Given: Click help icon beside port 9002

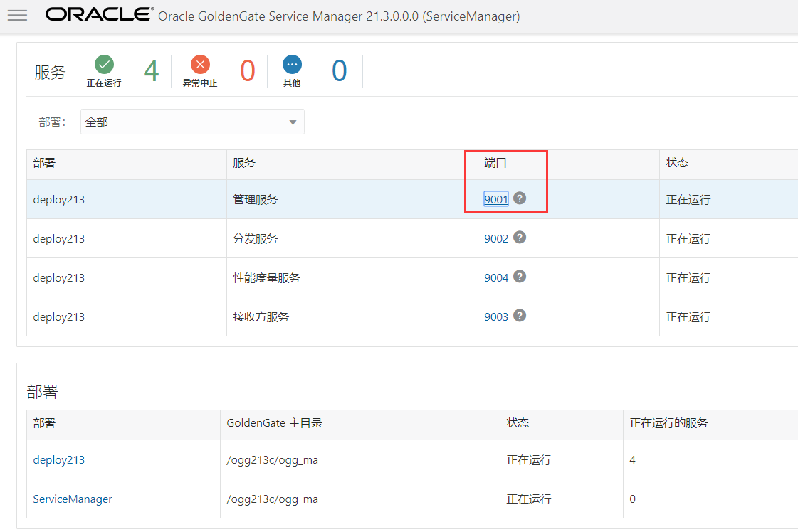Looking at the screenshot, I should click(x=520, y=238).
